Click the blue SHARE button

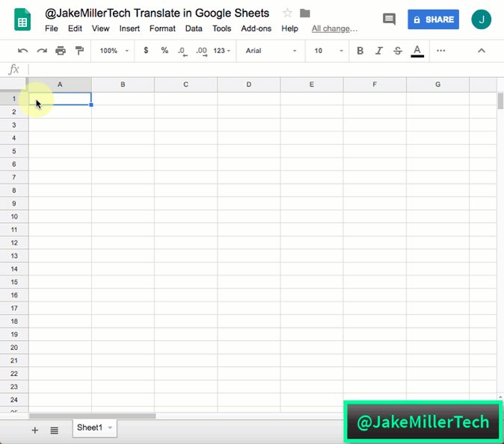(x=433, y=19)
